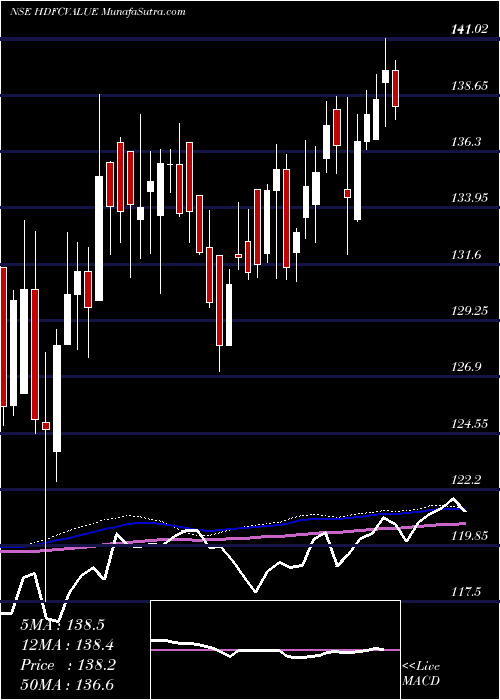Click the 138.65 price axis label
Screen dimensions: 500x700
click(x=469, y=85)
